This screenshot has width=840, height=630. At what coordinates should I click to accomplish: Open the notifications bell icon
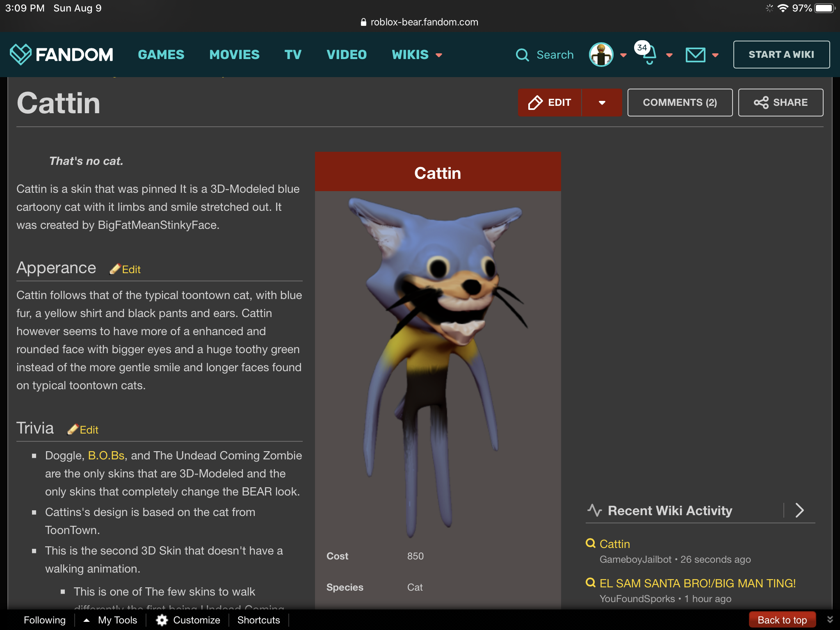[x=649, y=56]
